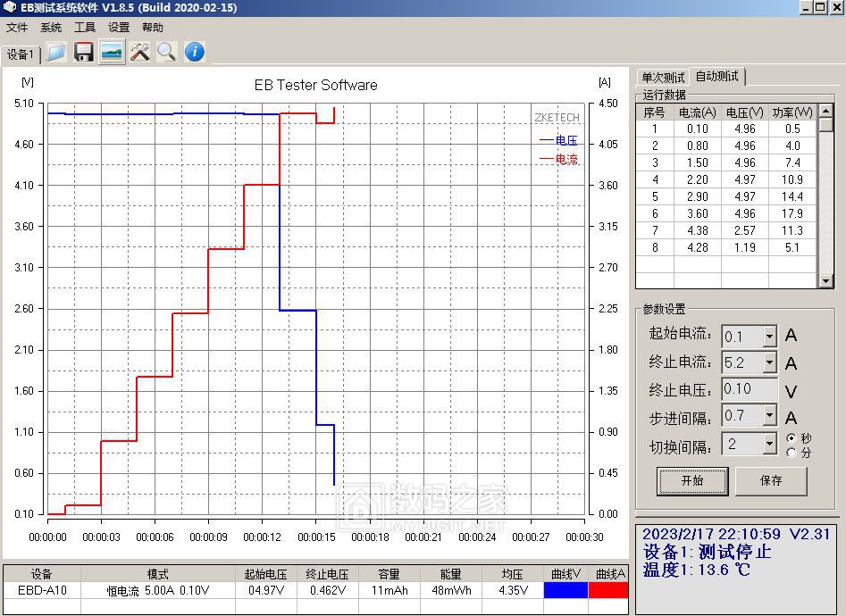846x616 pixels.
Task: Select the curve image view icon
Action: tap(112, 51)
